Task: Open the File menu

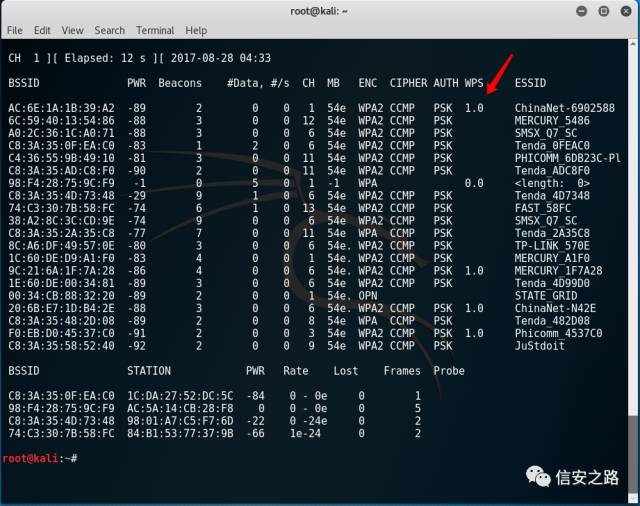Action: 15,31
